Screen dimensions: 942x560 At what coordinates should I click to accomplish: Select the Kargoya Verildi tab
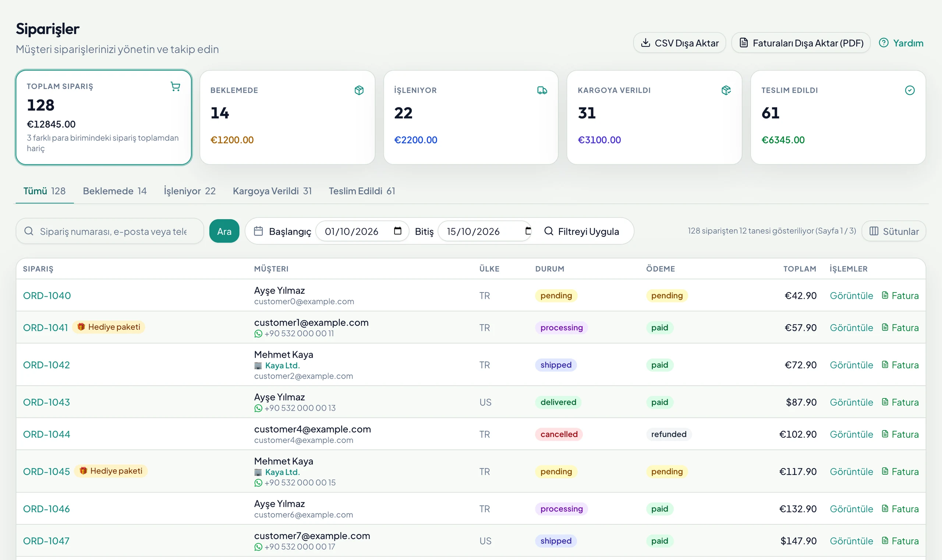click(272, 191)
